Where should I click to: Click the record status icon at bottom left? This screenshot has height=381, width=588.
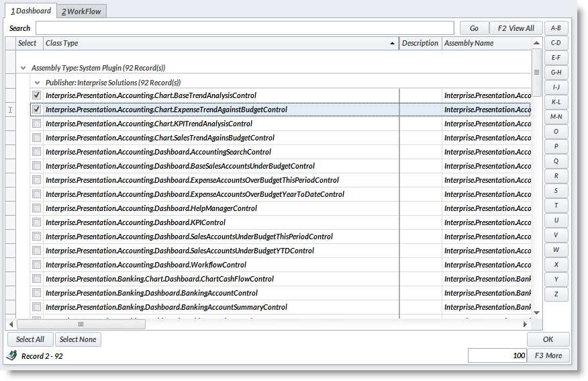[12, 355]
